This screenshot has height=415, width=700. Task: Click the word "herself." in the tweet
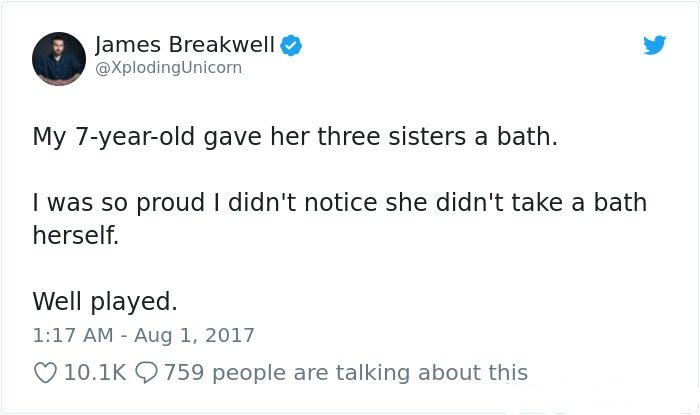(76, 235)
